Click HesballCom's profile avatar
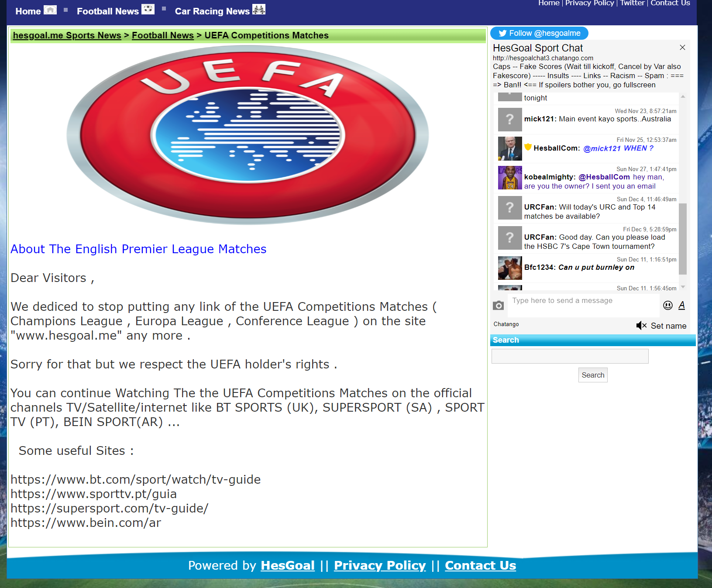 click(x=510, y=149)
